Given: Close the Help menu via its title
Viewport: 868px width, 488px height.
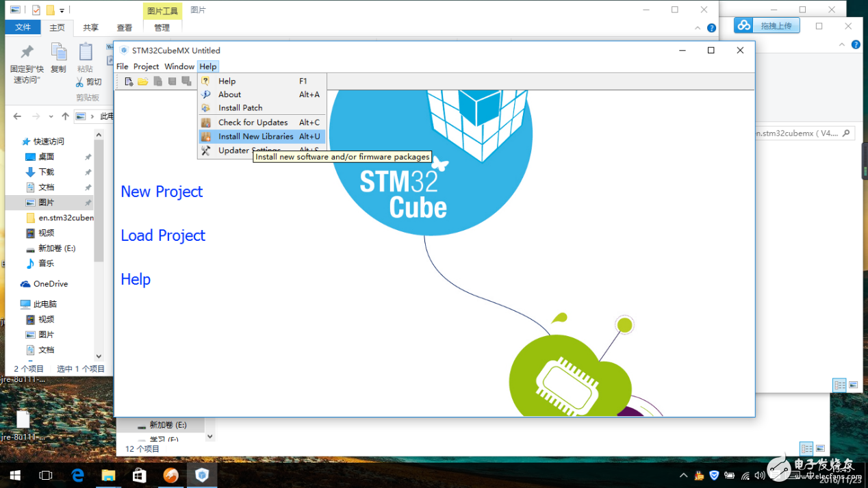Looking at the screenshot, I should click(208, 66).
